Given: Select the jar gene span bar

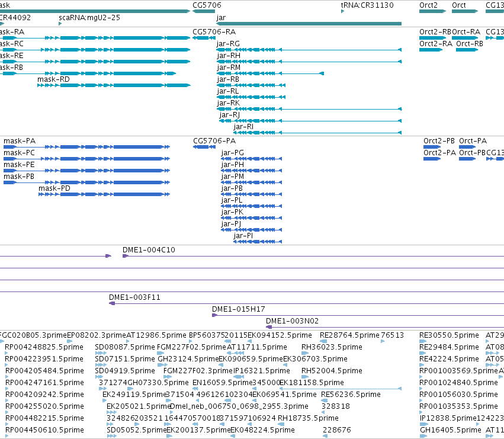Looking at the screenshot, I should coord(309,24).
